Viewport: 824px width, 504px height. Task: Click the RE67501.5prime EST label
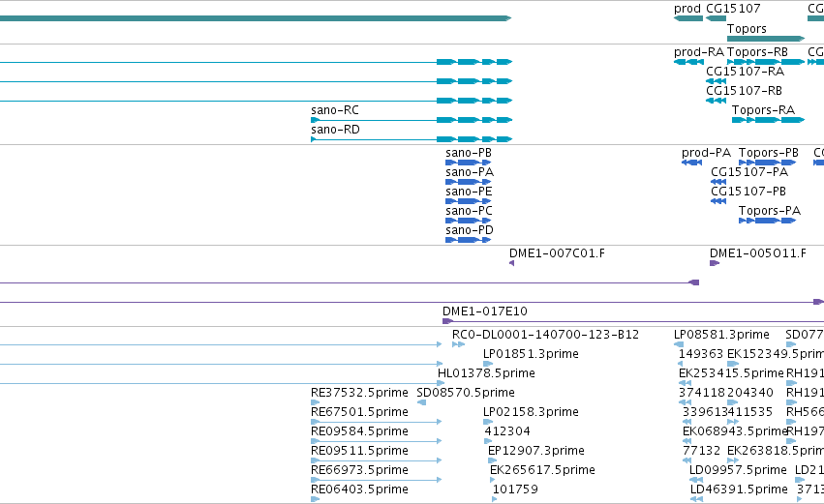pos(359,413)
